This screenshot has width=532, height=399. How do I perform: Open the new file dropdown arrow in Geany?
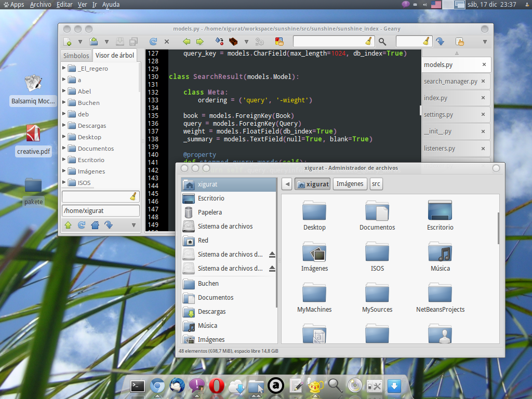coord(80,42)
